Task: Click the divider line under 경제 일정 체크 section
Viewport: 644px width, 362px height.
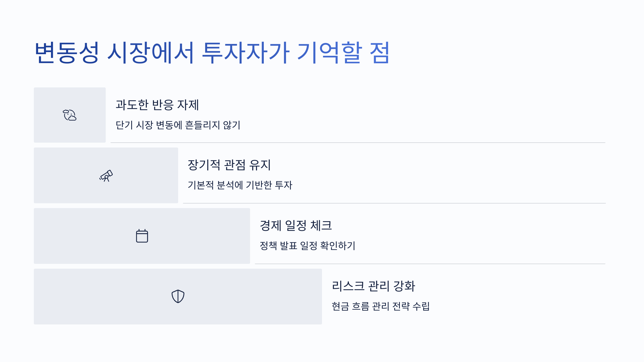Action: click(x=430, y=264)
